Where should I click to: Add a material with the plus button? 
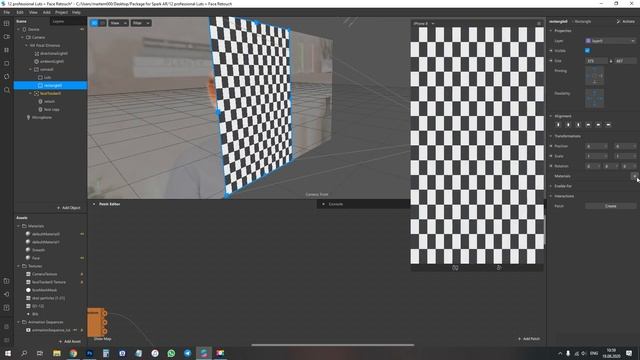click(634, 176)
